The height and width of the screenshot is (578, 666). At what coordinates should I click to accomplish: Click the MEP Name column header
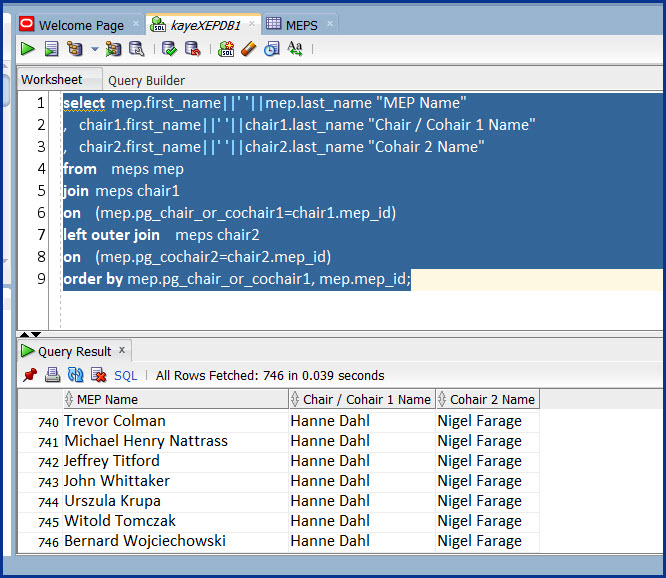pyautogui.click(x=176, y=400)
